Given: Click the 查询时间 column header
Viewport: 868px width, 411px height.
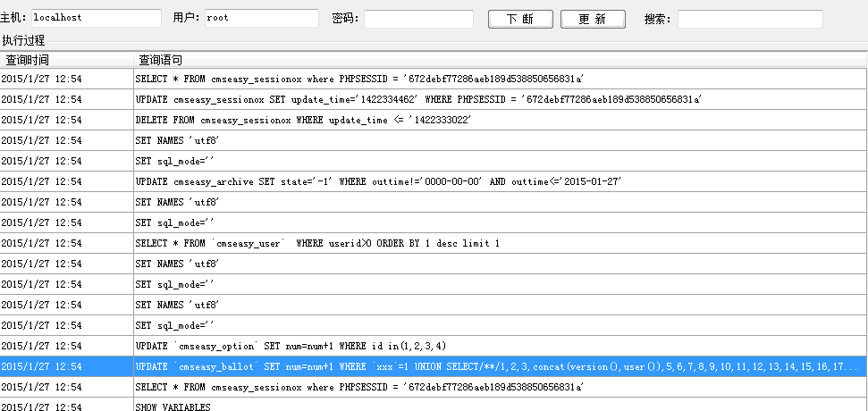Looking at the screenshot, I should coord(66,60).
